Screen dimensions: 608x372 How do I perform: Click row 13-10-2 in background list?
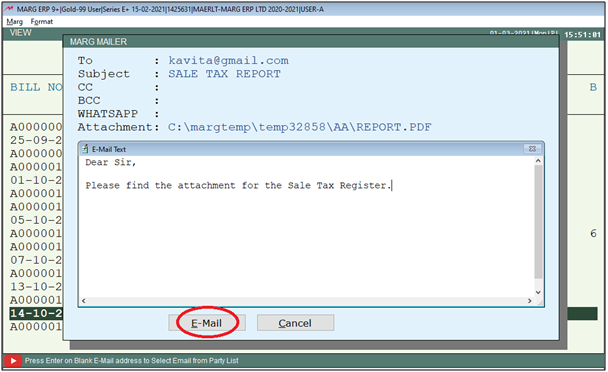pos(36,287)
